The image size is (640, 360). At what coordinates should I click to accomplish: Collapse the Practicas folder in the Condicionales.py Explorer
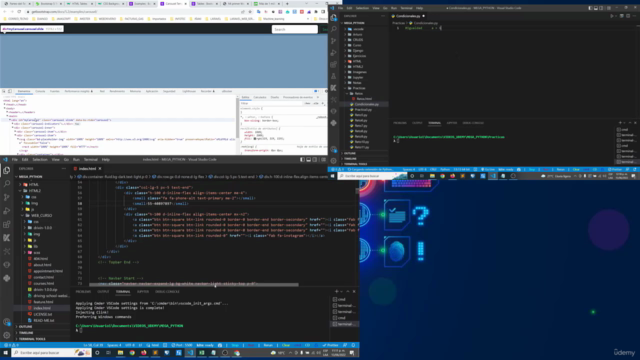358,88
